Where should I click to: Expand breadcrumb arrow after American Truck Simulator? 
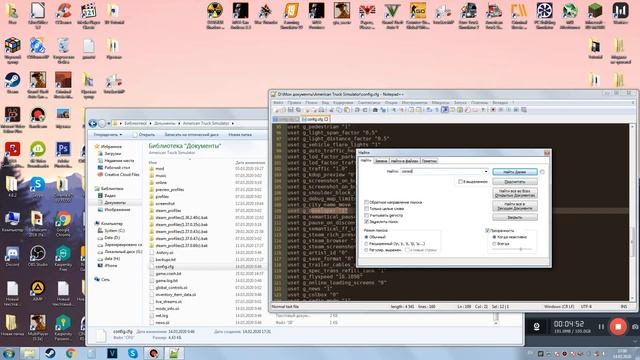pos(233,123)
